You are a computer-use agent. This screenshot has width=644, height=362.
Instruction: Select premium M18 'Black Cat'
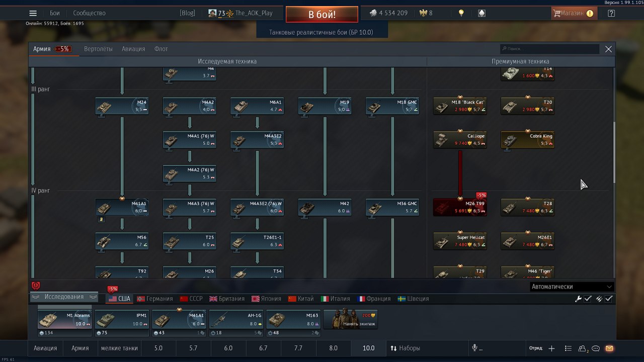460,107
